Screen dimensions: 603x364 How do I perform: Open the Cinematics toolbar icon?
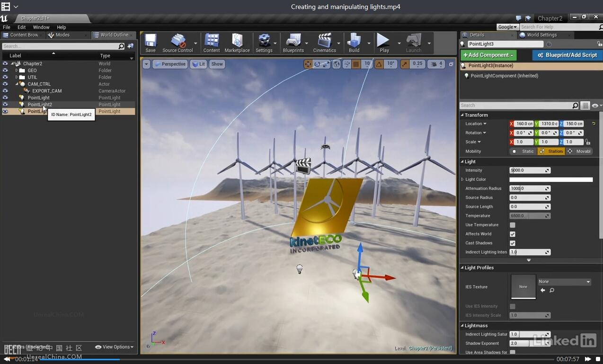pyautogui.click(x=325, y=43)
